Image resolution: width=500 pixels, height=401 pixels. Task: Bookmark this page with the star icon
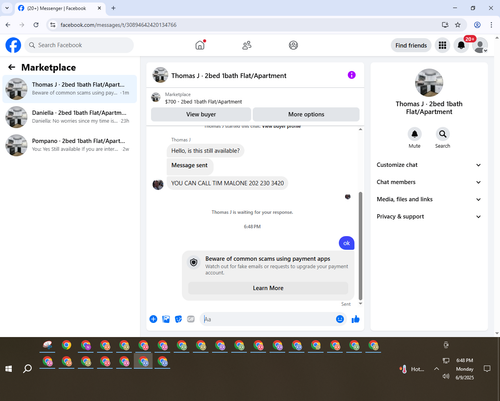coord(458,25)
